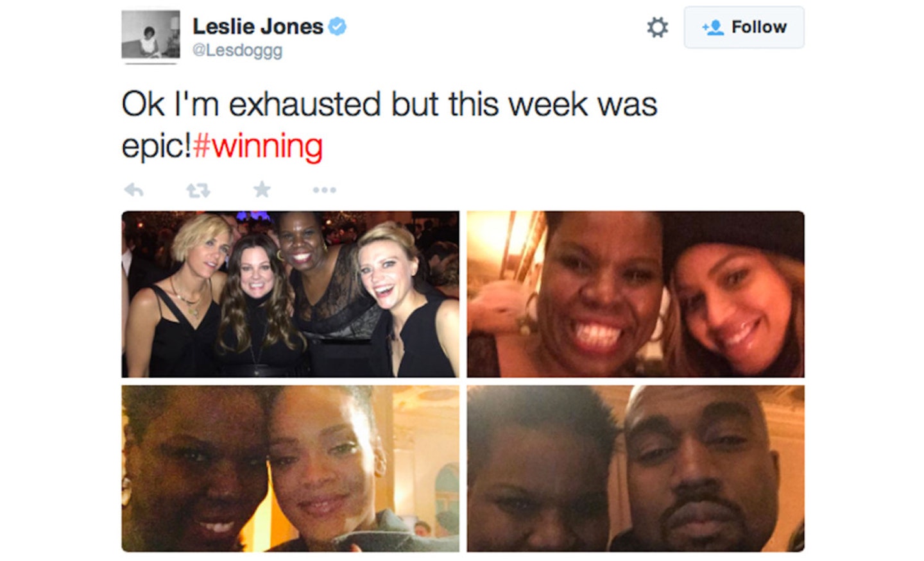
Task: Click the word 'epic!' in tweet
Action: pos(157,147)
